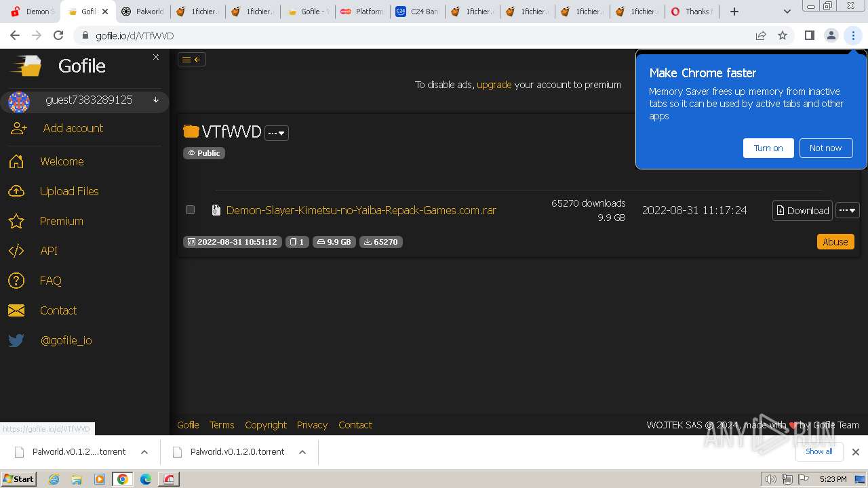Click the 9.9 GB size badge
This screenshot has width=868, height=488.
coord(334,242)
